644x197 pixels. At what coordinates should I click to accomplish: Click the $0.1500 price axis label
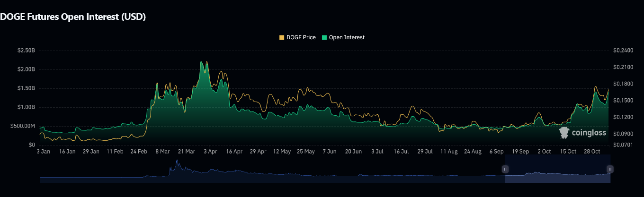623,100
